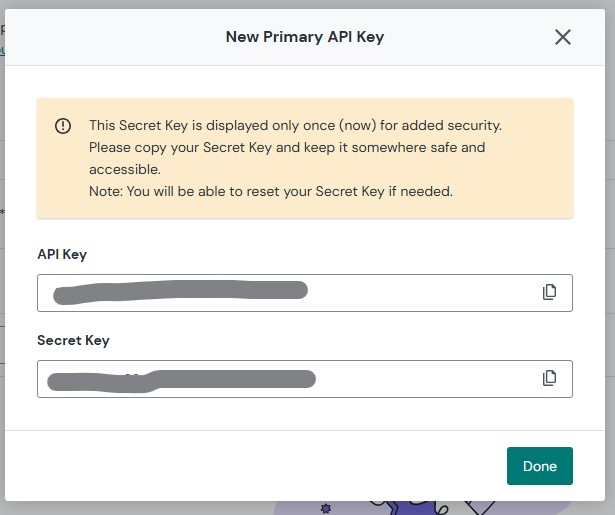
Task: Focus the Secret Key text field
Action: click(420, 378)
